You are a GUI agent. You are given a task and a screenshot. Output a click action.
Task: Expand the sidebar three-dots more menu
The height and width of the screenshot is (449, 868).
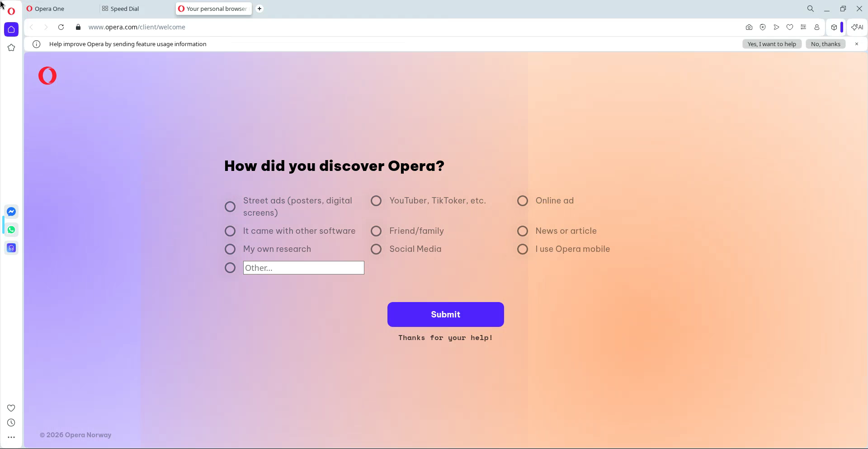click(11, 437)
